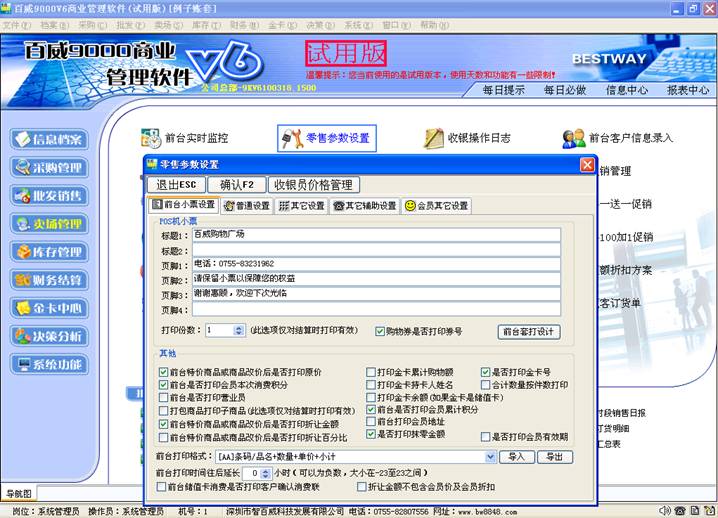Open the 帮助 menu

click(435, 25)
